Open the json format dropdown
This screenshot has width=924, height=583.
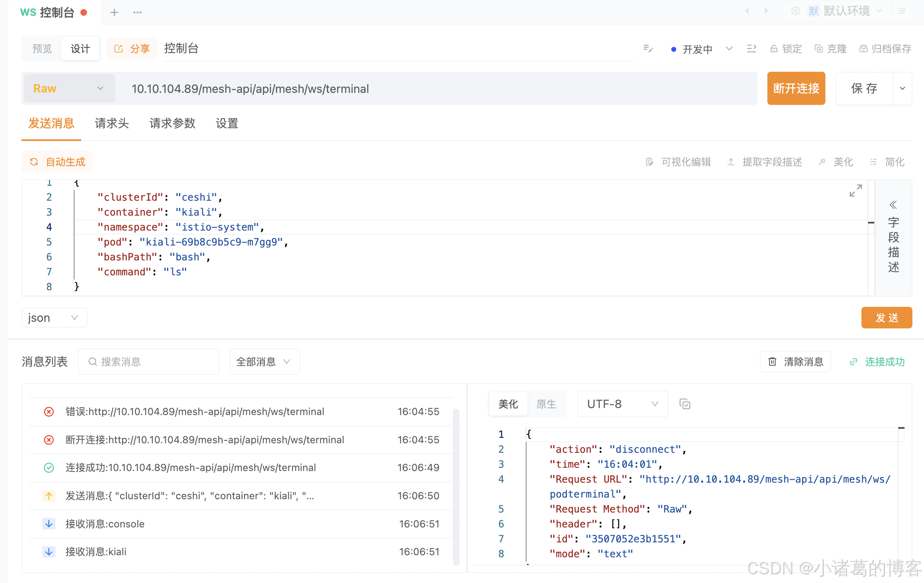[x=54, y=318]
